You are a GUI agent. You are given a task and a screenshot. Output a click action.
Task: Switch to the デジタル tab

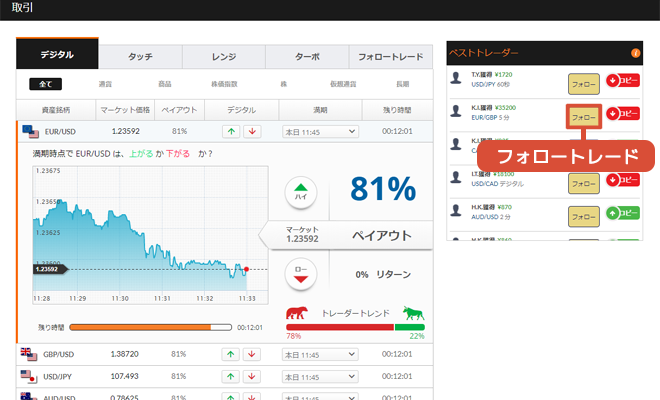pyautogui.click(x=57, y=54)
